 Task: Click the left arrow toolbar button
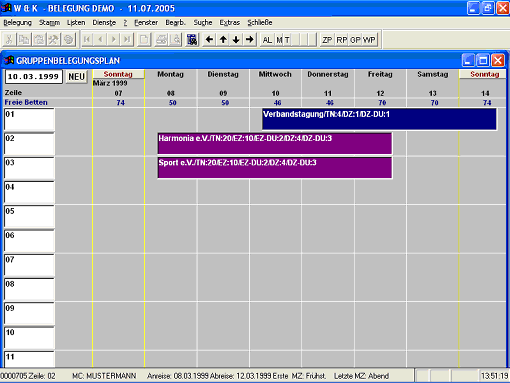coord(209,40)
